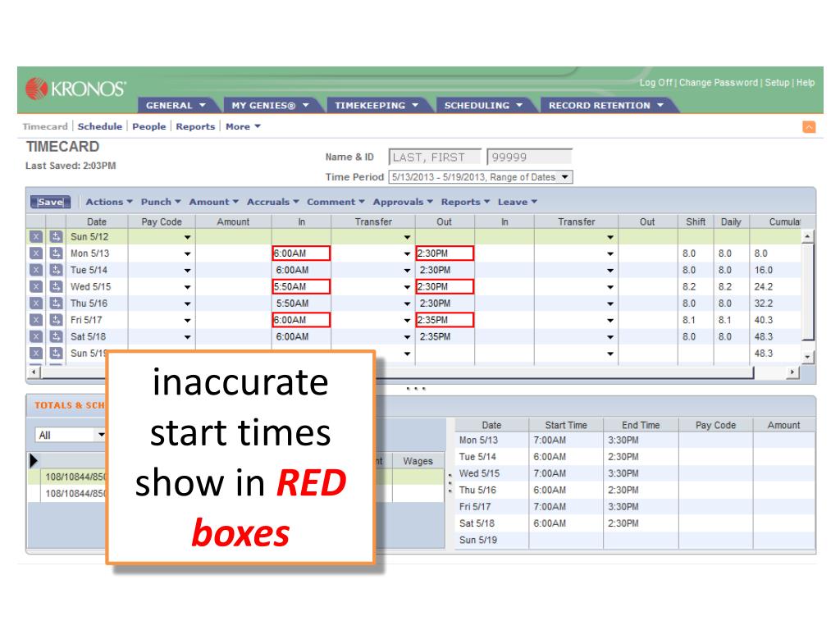
Task: Open the Actions menu
Action: [x=109, y=202]
